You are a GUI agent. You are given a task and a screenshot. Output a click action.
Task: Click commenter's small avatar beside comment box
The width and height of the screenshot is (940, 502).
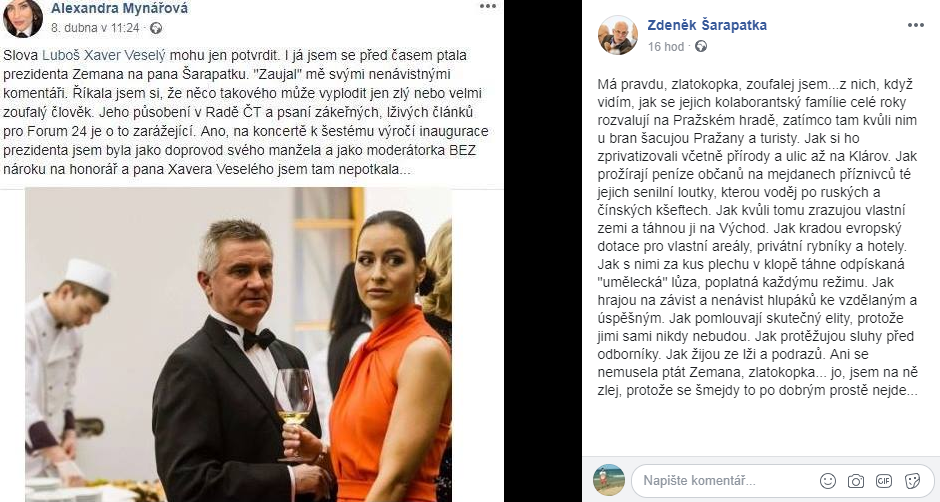pyautogui.click(x=608, y=480)
